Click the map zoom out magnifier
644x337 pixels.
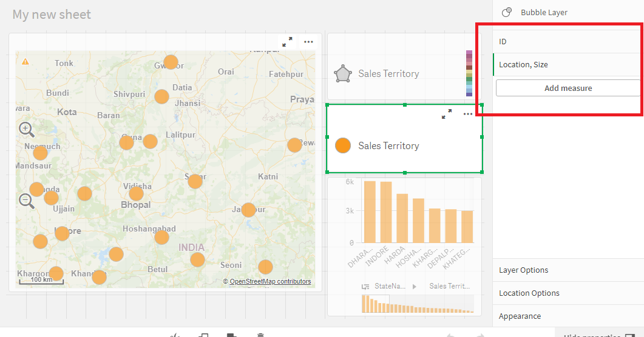26,201
